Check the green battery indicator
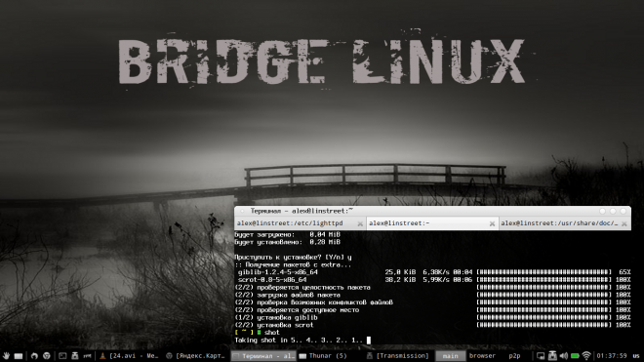Screen dimensions: 644x362 pyautogui.click(x=575, y=356)
